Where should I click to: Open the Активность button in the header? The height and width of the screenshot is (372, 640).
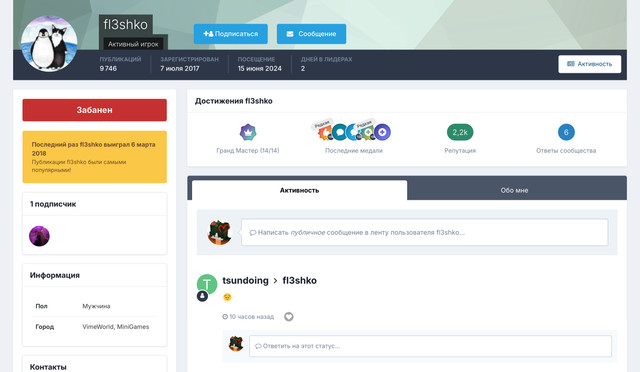tap(589, 64)
